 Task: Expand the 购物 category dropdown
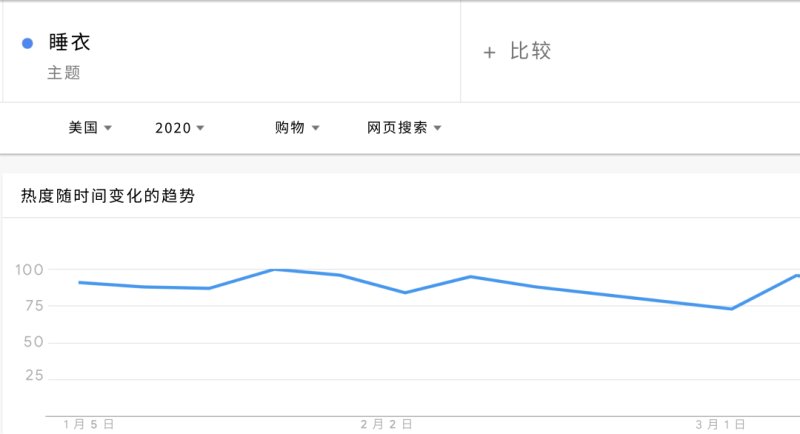tap(297, 128)
